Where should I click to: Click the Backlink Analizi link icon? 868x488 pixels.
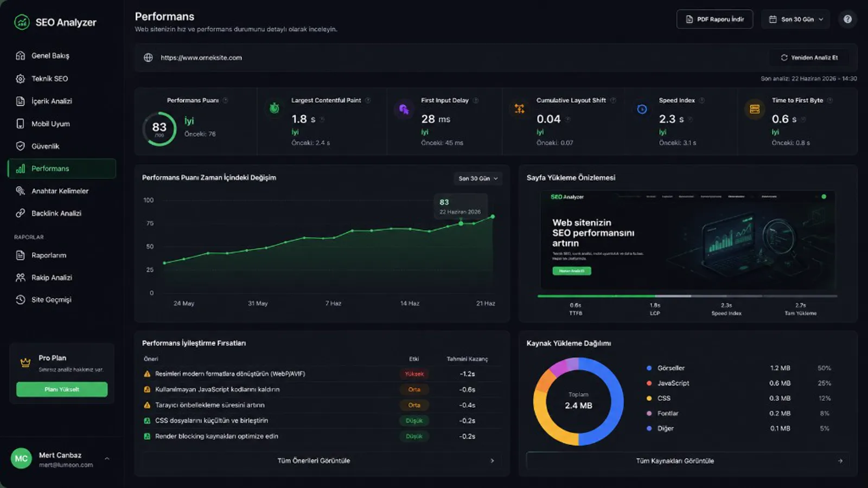point(21,214)
